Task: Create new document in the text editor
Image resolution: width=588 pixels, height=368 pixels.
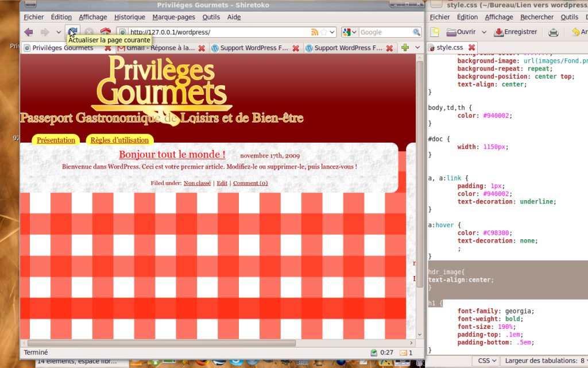Action: 436,32
